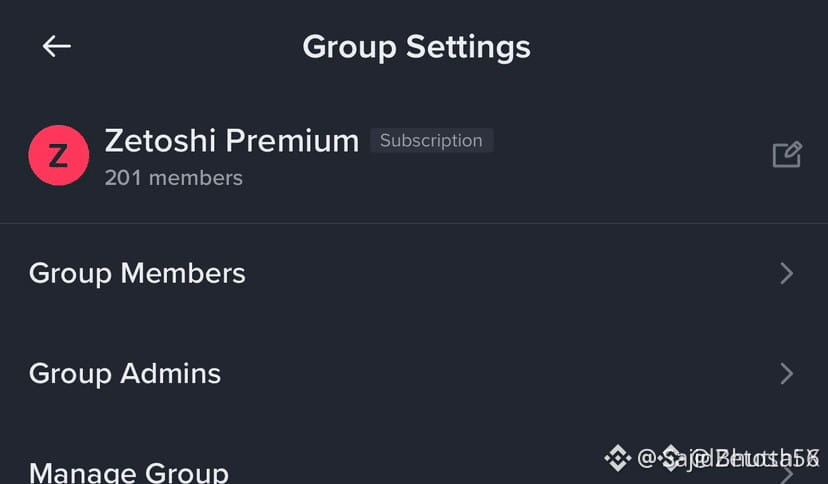
Task: Tap the edit group name pencil icon
Action: point(787,155)
